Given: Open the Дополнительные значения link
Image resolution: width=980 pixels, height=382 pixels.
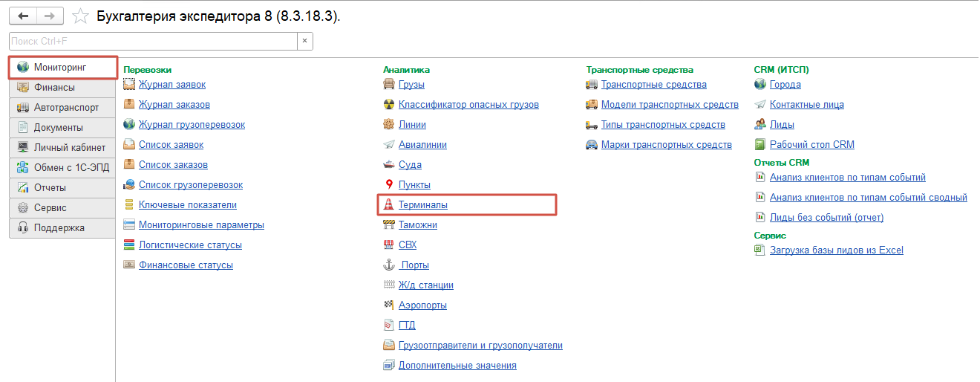Looking at the screenshot, I should coord(457,366).
